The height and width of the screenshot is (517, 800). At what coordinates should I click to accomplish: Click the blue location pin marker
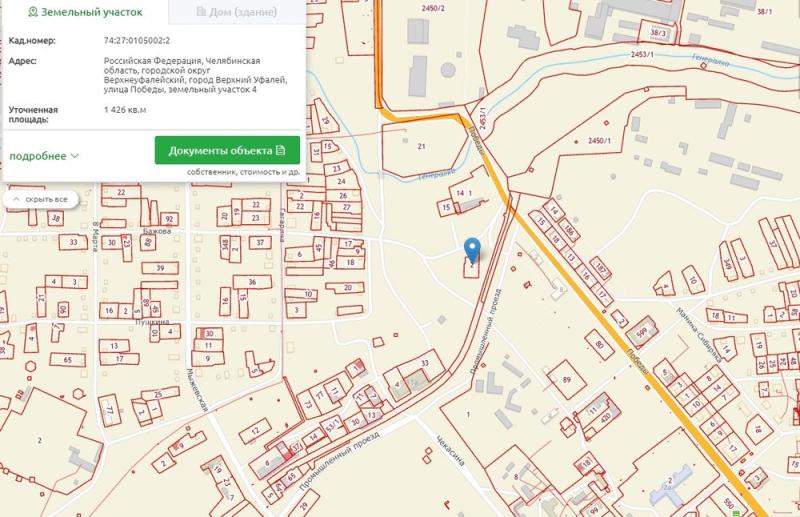472,249
